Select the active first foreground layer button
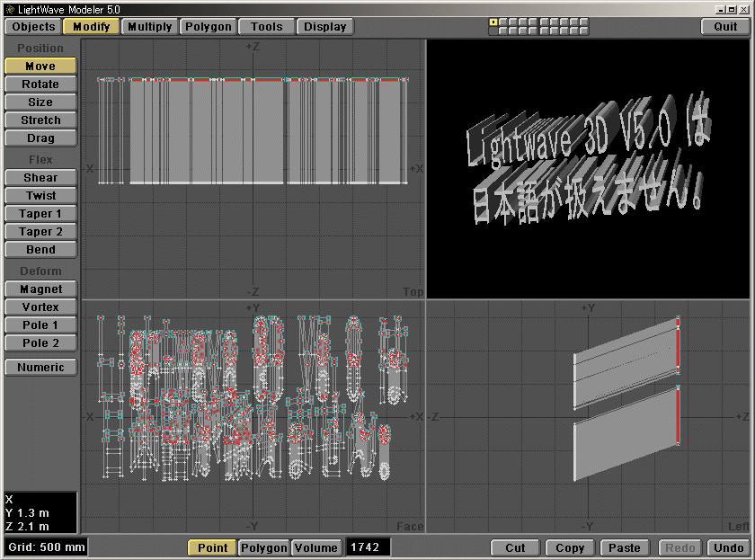This screenshot has height=560, width=755. pos(493,22)
